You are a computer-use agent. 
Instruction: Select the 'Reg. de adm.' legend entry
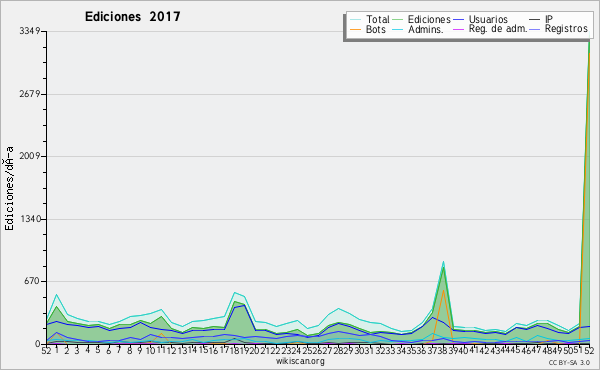pos(498,29)
